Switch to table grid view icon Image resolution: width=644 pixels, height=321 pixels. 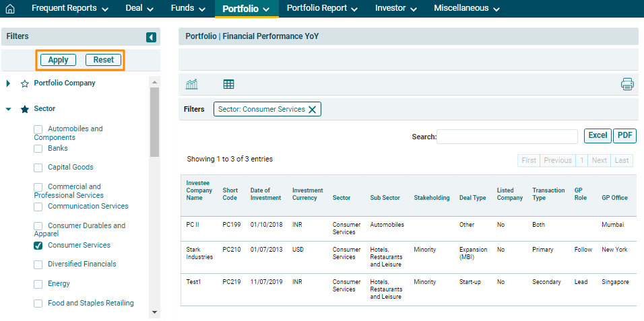click(x=228, y=84)
